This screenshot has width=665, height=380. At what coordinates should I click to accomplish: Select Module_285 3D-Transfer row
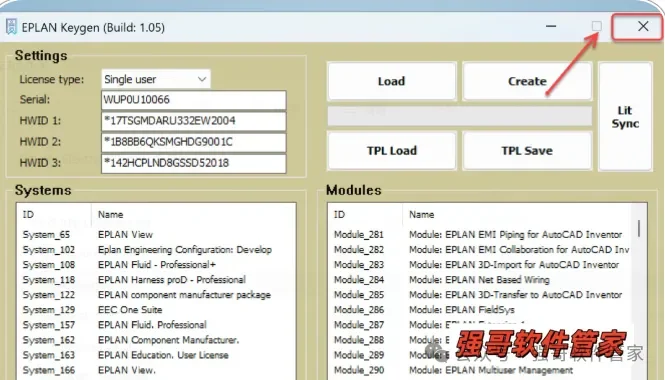[480, 295]
